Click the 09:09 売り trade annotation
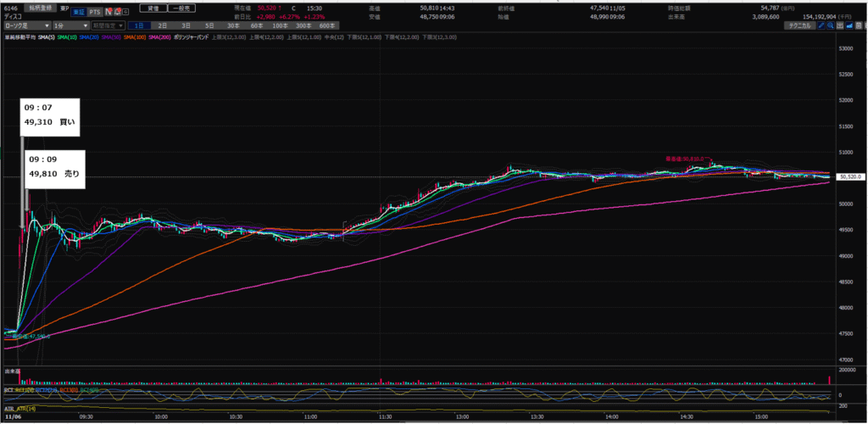This screenshot has width=868, height=424. click(x=53, y=167)
